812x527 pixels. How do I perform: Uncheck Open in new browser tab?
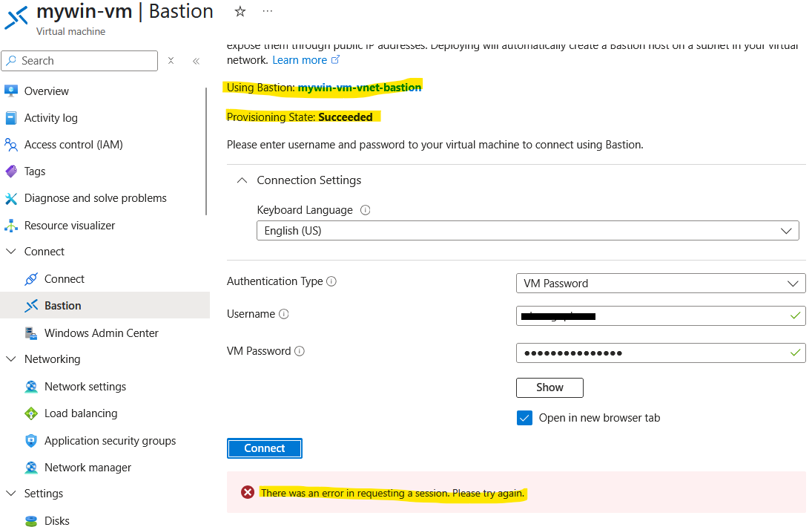(524, 418)
